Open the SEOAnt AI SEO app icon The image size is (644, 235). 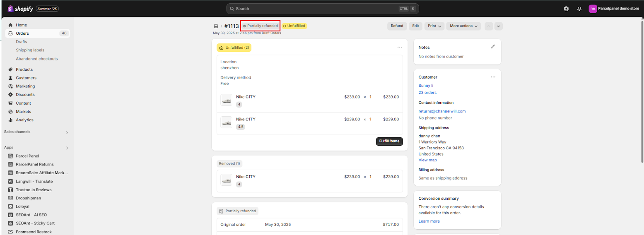click(x=10, y=215)
